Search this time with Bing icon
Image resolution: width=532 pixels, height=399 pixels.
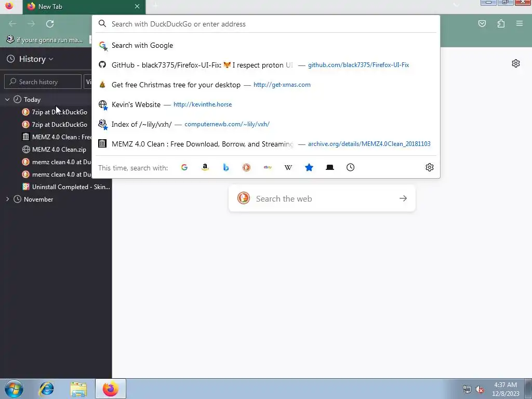226,167
